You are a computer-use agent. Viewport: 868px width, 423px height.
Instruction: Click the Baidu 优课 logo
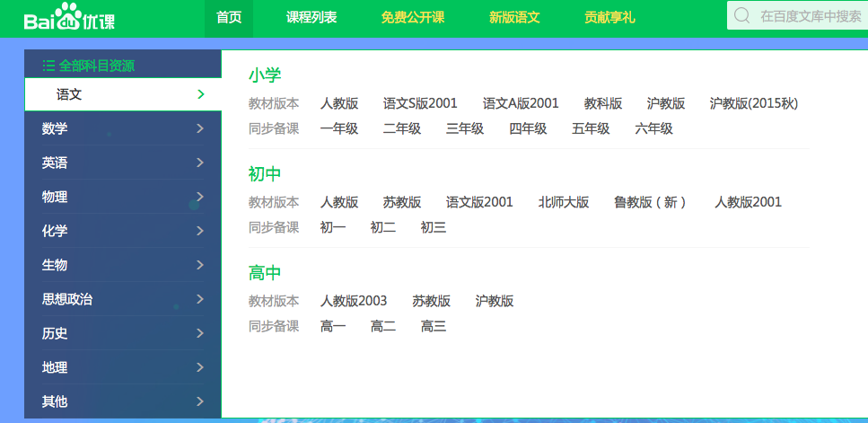[x=69, y=18]
